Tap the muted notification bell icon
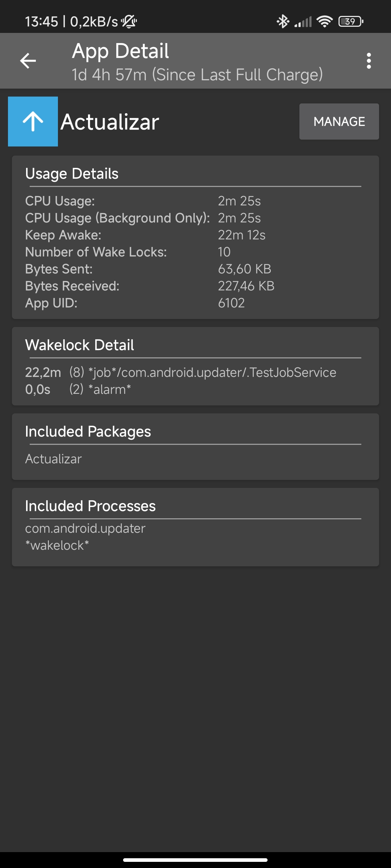The width and height of the screenshot is (391, 868). 129,21
